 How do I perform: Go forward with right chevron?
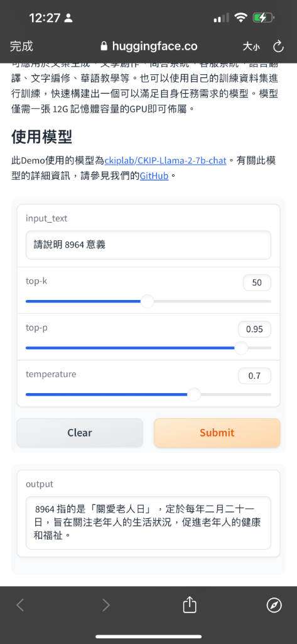pos(106,605)
